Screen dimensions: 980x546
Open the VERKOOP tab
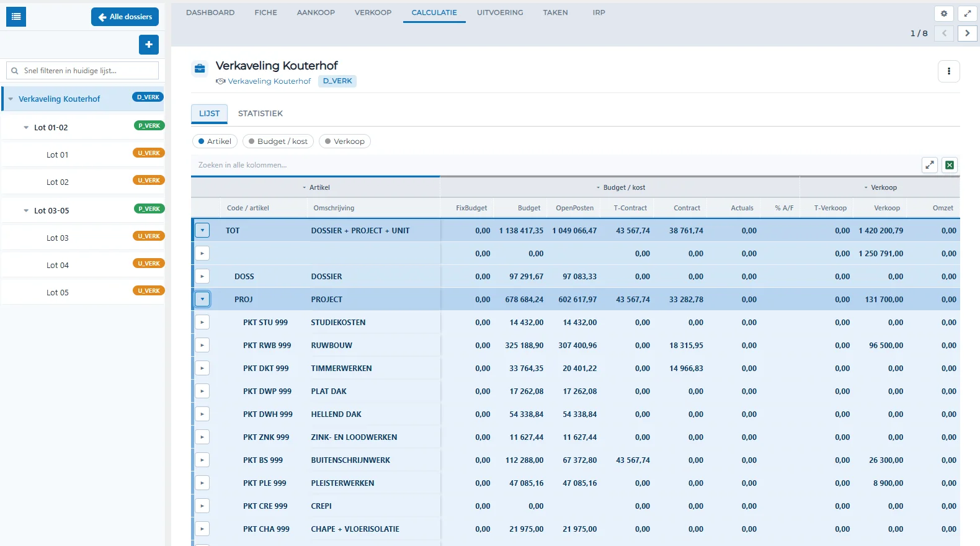coord(373,12)
